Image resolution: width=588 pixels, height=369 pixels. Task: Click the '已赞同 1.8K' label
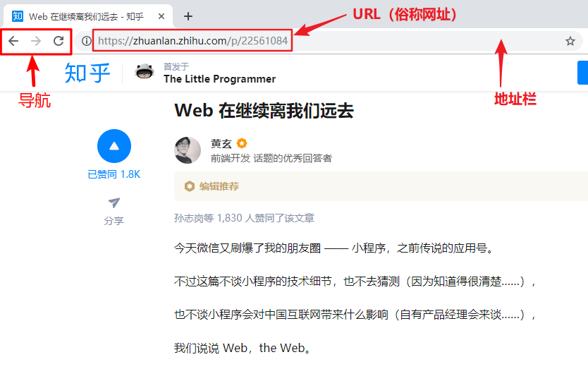click(114, 174)
